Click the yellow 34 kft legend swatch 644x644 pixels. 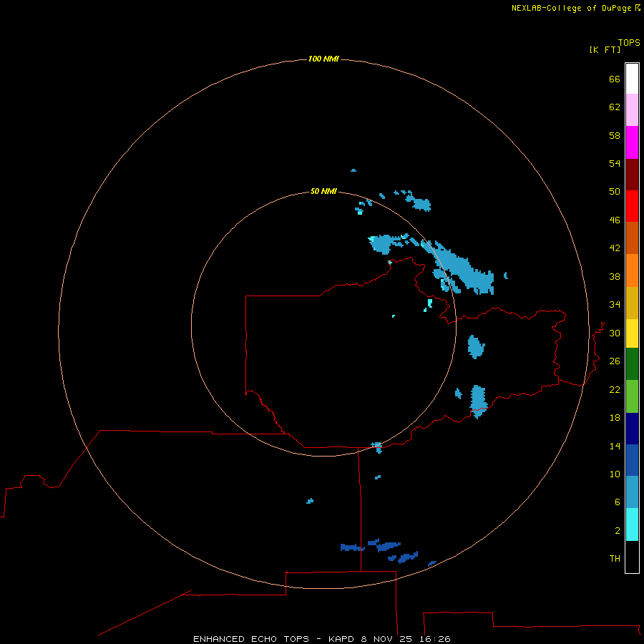(632, 333)
